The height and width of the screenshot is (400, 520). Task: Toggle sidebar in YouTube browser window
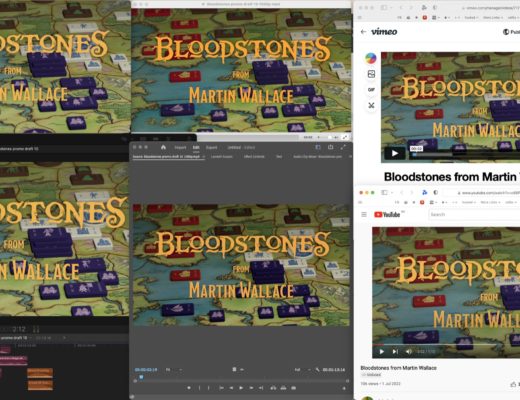coord(384,192)
